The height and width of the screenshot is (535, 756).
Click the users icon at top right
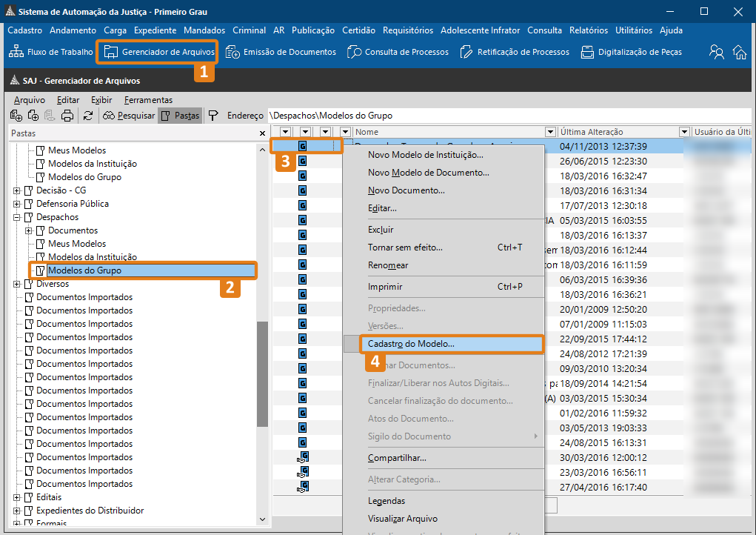click(716, 52)
